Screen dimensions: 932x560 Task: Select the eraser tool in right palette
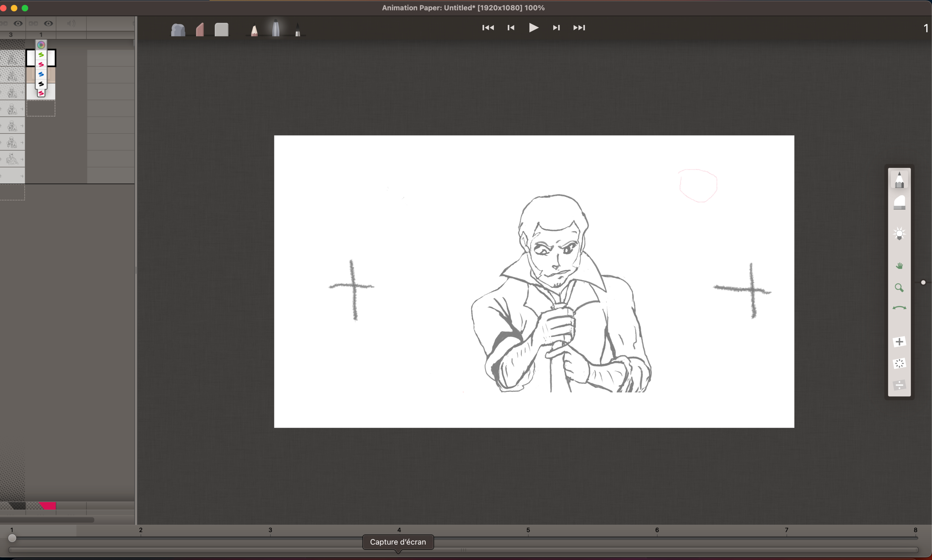coord(899,203)
